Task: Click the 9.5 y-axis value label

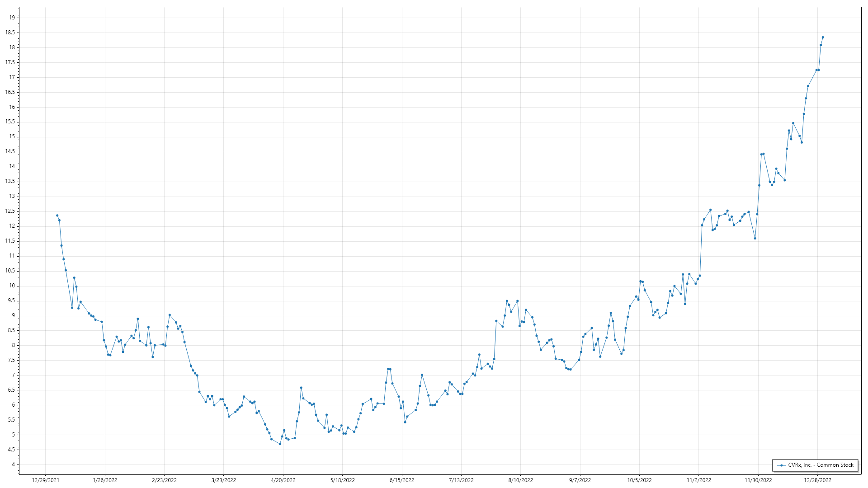Action: pyautogui.click(x=11, y=301)
